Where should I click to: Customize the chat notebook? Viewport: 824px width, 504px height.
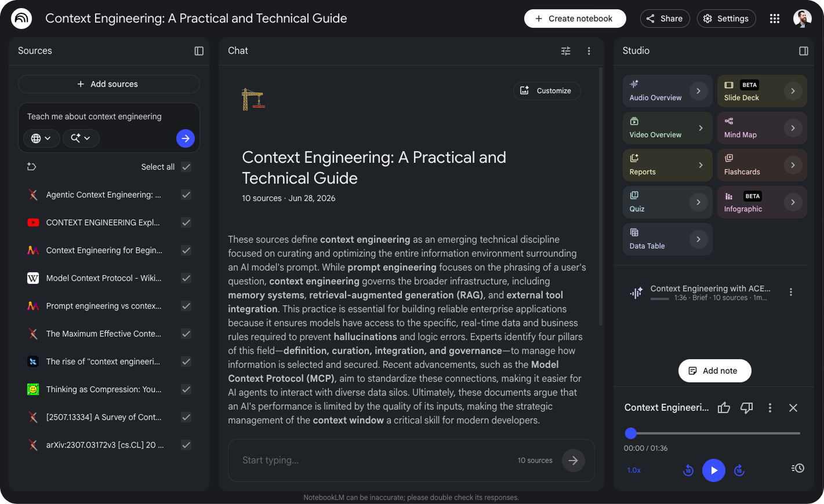click(x=547, y=91)
